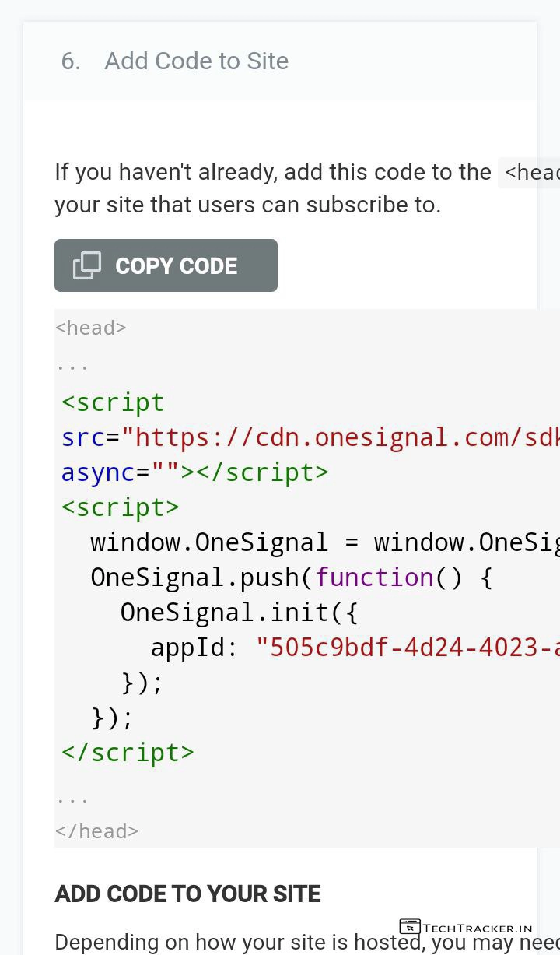This screenshot has width=560, height=955.
Task: Click the "ADD CODE TO YOUR SITE" heading
Action: click(x=187, y=894)
